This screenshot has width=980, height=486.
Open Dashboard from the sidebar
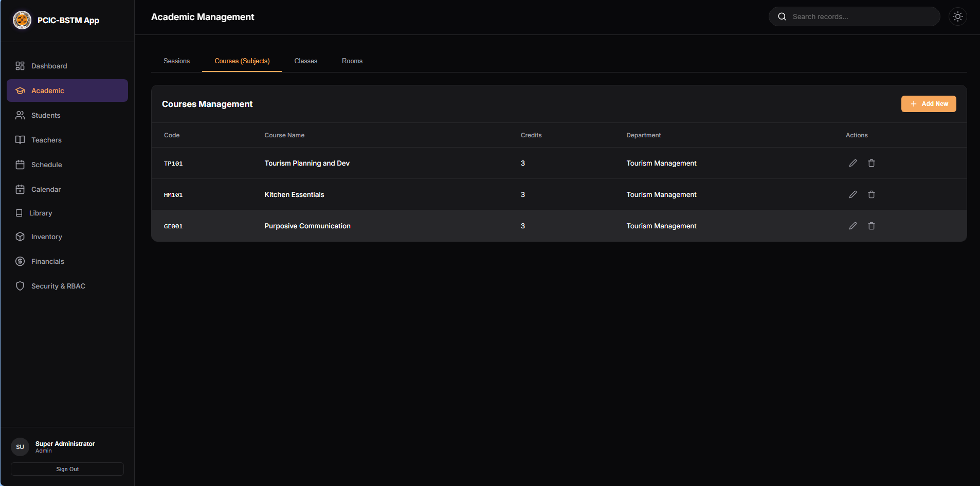(x=49, y=66)
